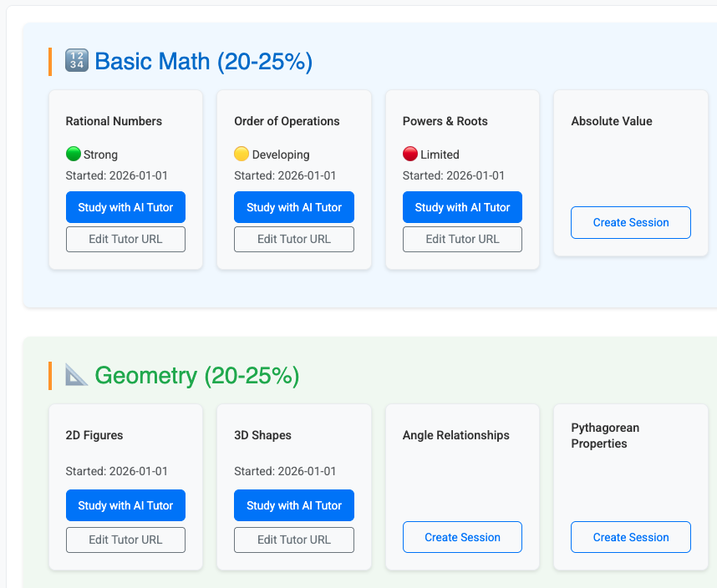Click red Limited status dot on Powers & Roots

tap(410, 155)
